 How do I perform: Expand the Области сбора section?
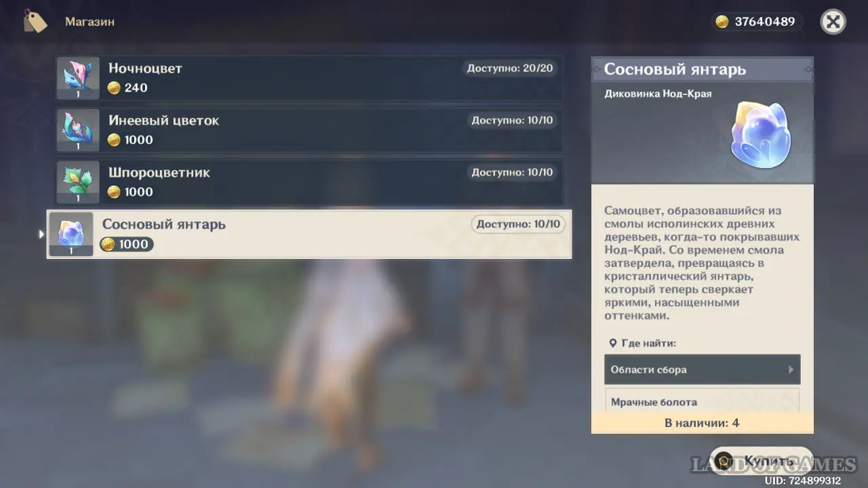coord(701,369)
